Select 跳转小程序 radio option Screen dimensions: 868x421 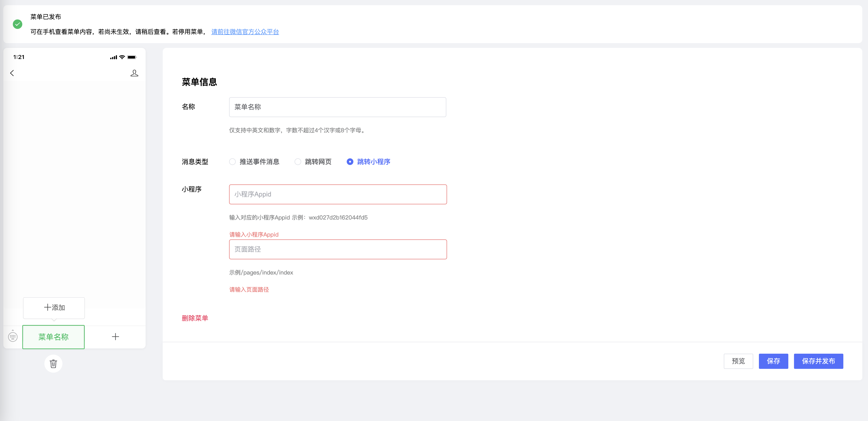click(350, 162)
